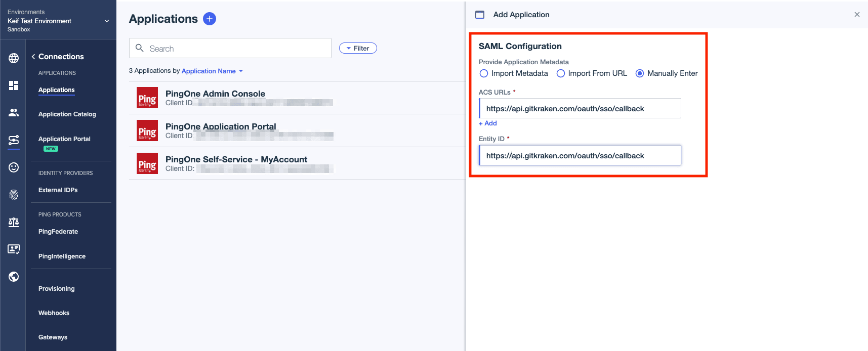Screen dimensions: 868x351
Task: Focus the applications Search field
Action: (230, 48)
